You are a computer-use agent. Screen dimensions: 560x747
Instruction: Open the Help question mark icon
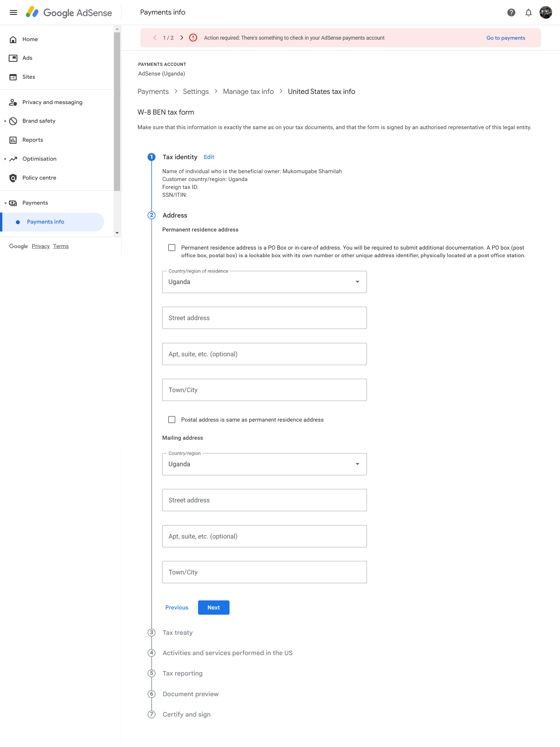pos(511,13)
